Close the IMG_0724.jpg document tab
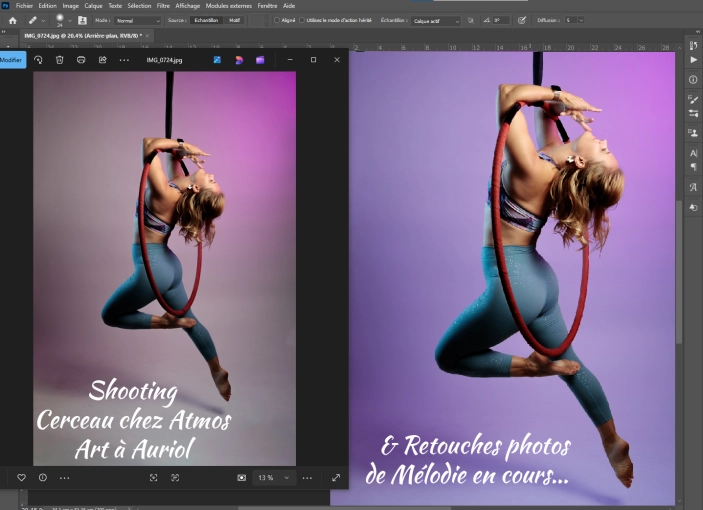Image resolution: width=703 pixels, height=510 pixels. (x=148, y=36)
